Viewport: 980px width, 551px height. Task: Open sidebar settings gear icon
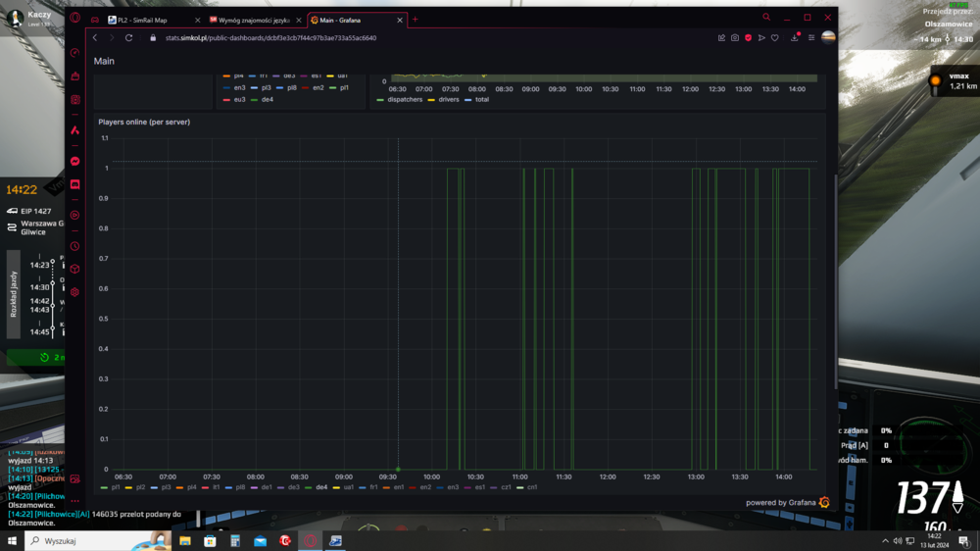pos(75,292)
